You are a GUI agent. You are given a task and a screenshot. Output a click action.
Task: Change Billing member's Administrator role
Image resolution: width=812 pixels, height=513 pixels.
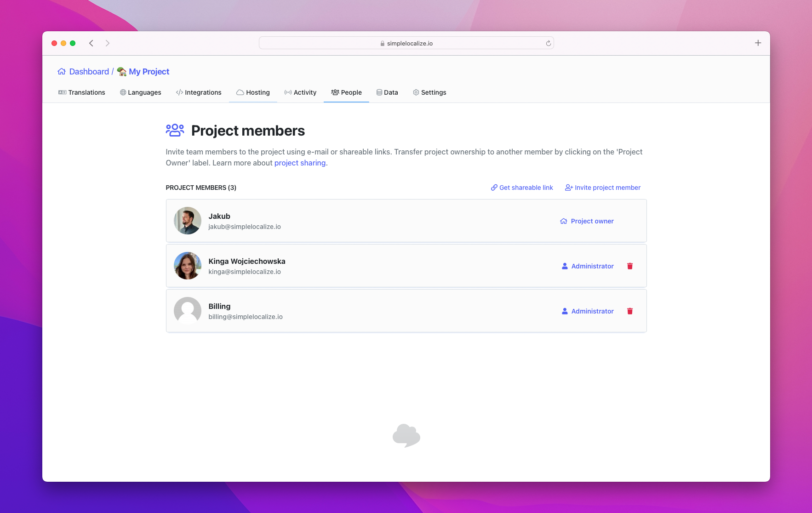pos(588,311)
